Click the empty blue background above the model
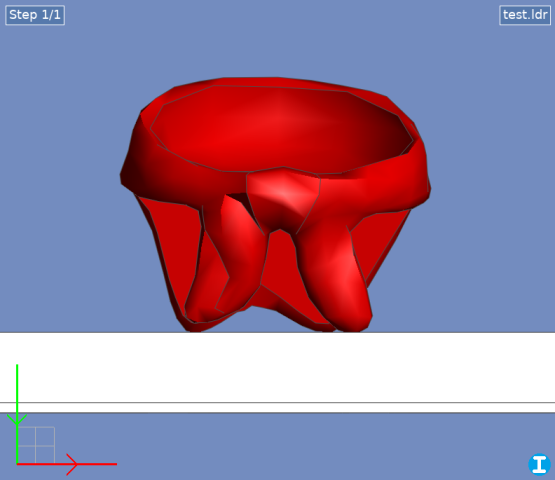555x480 pixels. [x=278, y=42]
